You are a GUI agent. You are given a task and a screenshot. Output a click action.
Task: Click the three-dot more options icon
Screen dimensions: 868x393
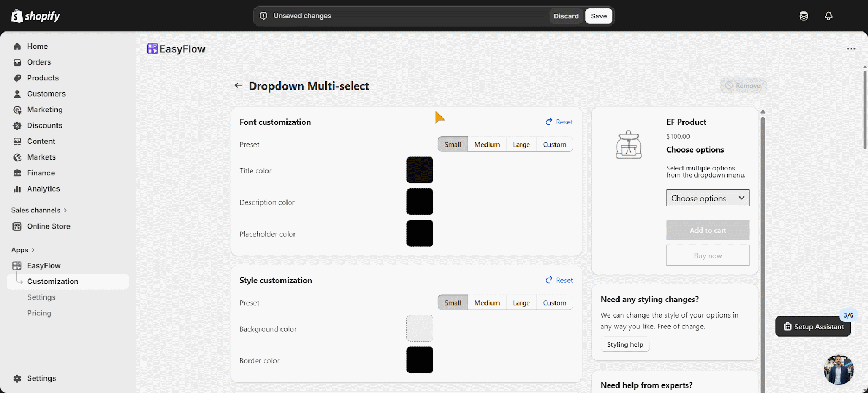tap(851, 49)
